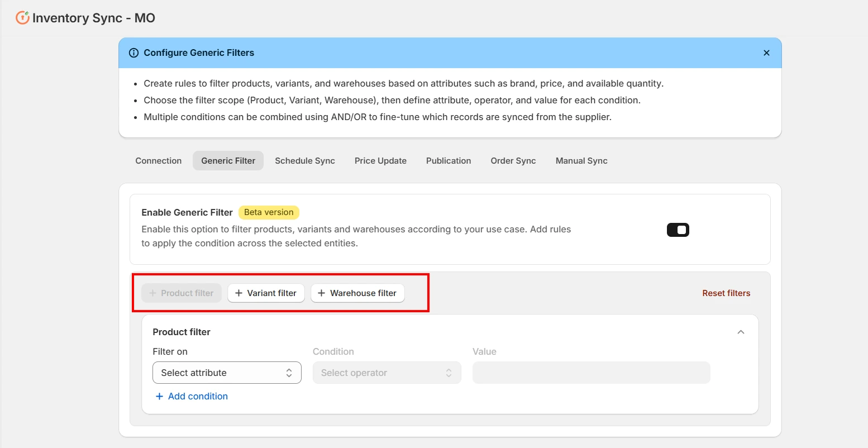Screen dimensions: 868x448
Task: Open the Select operator dropdown
Action: tap(387, 373)
